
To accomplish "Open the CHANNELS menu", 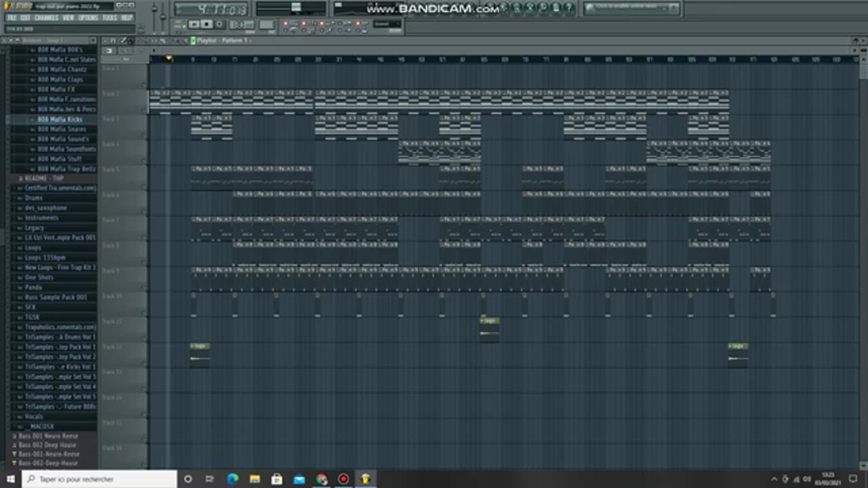I will pos(46,18).
